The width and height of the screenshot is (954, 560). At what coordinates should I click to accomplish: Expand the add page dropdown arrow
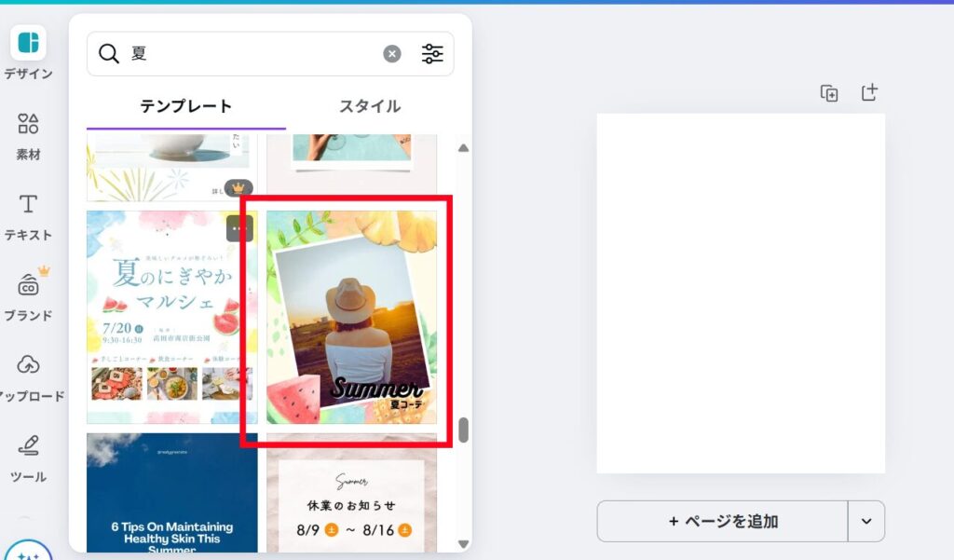coord(866,521)
